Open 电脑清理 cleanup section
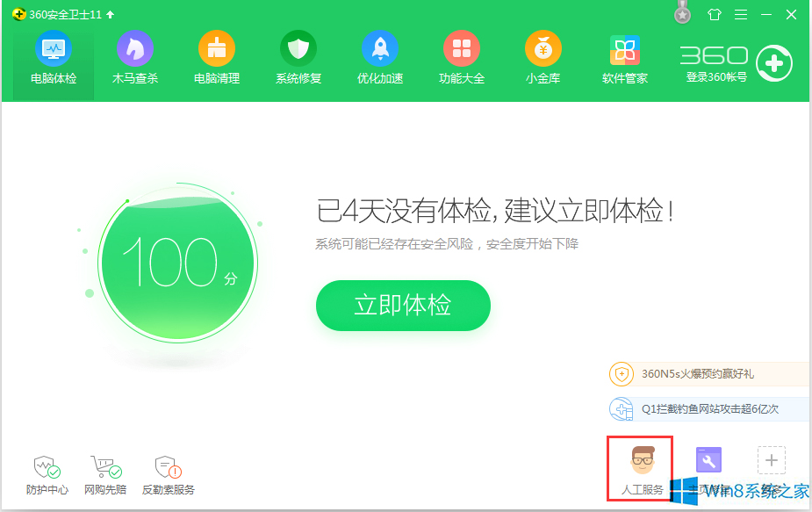The height and width of the screenshot is (512, 812). click(x=217, y=58)
